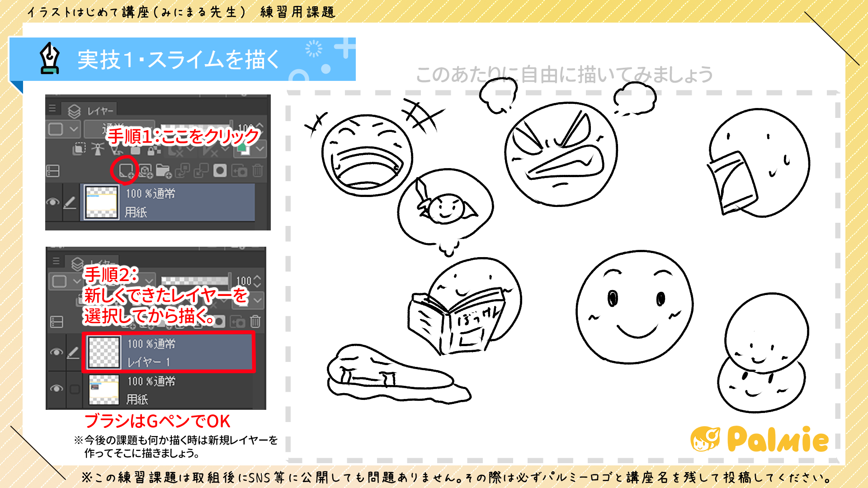Click the Palmie logo
Screen dimensions: 868x488
759,439
